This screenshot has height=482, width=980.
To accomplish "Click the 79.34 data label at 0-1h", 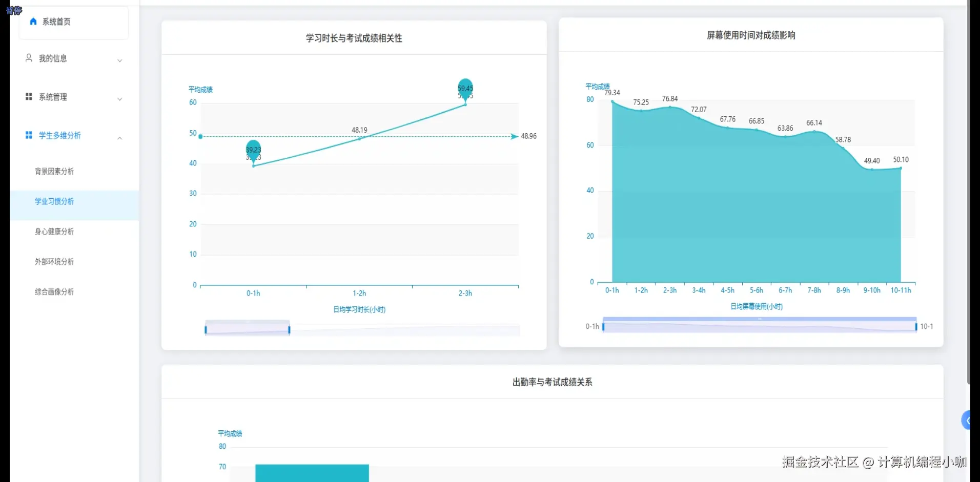I will (x=612, y=93).
